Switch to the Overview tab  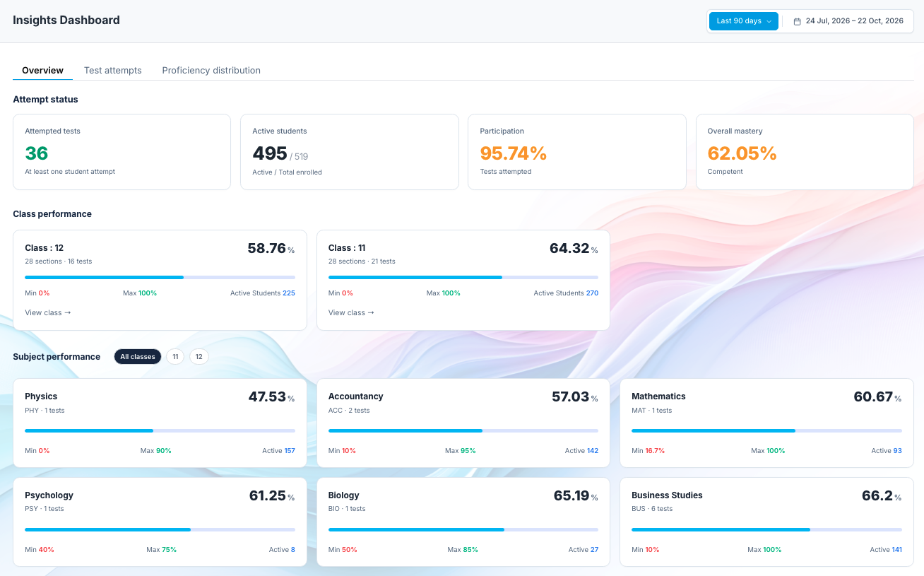click(42, 71)
